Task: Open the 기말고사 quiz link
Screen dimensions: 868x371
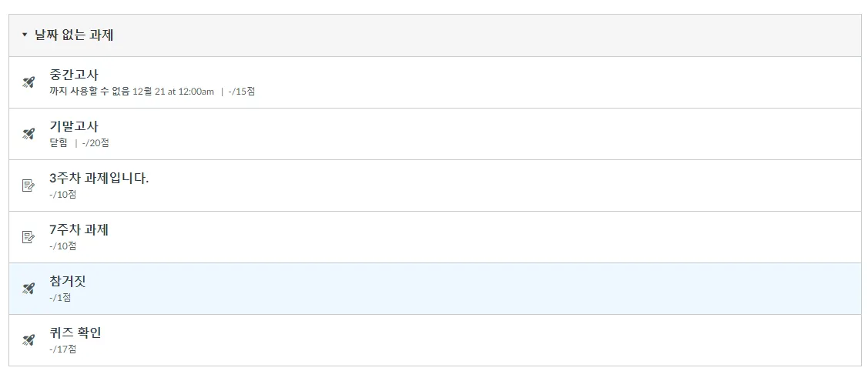Action: pyautogui.click(x=74, y=126)
